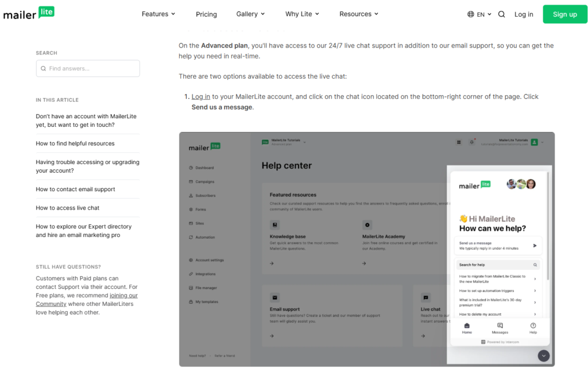Open the Pricing page
588x380 pixels.
(x=206, y=14)
